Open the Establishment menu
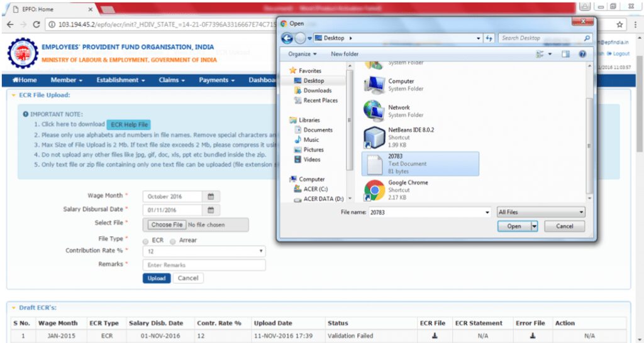 tap(121, 80)
